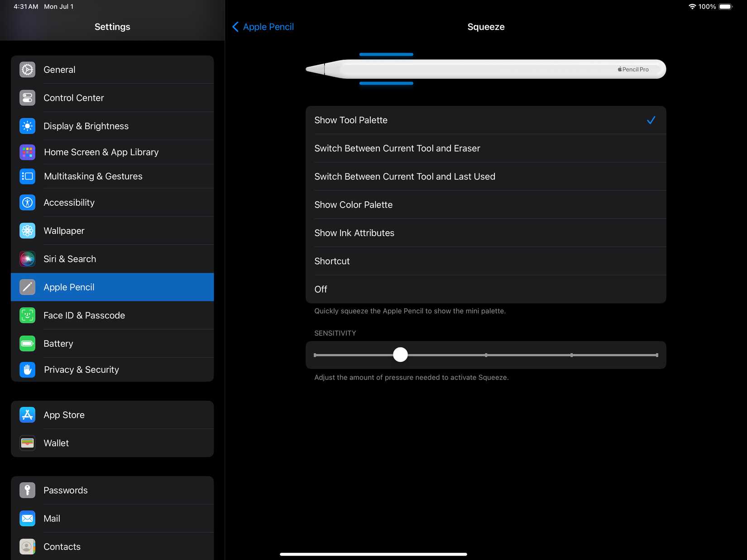Image resolution: width=747 pixels, height=560 pixels.
Task: Open Accessibility settings
Action: [112, 203]
